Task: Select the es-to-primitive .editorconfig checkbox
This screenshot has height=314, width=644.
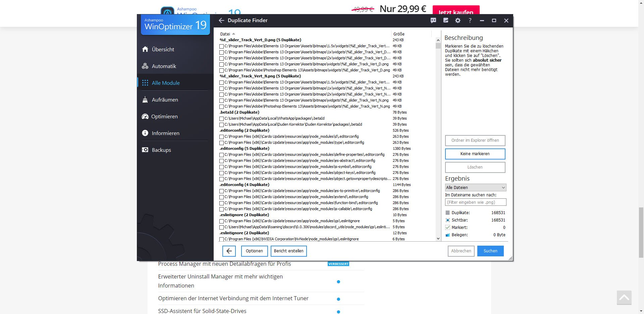Action: (221, 191)
